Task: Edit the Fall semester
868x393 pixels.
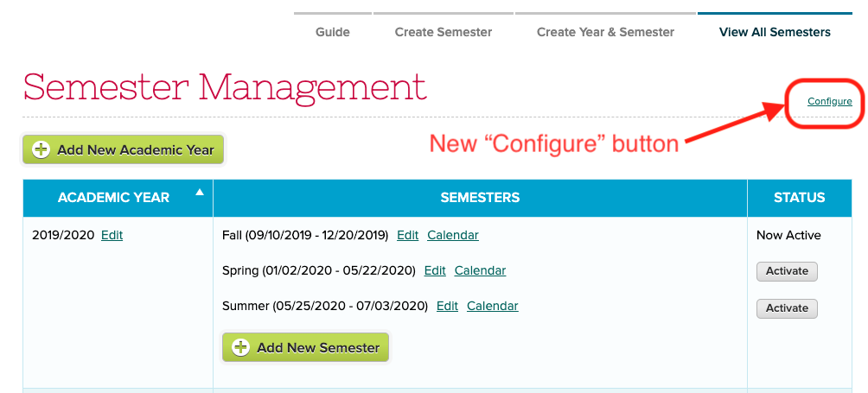Action: coord(407,235)
